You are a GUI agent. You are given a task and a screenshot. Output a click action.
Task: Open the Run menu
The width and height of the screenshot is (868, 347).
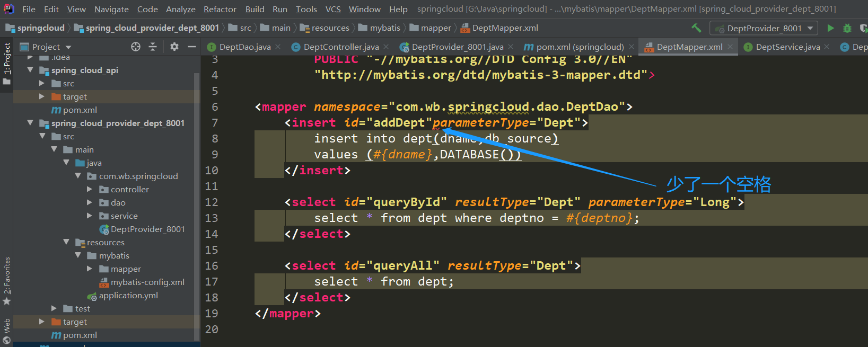[280, 9]
